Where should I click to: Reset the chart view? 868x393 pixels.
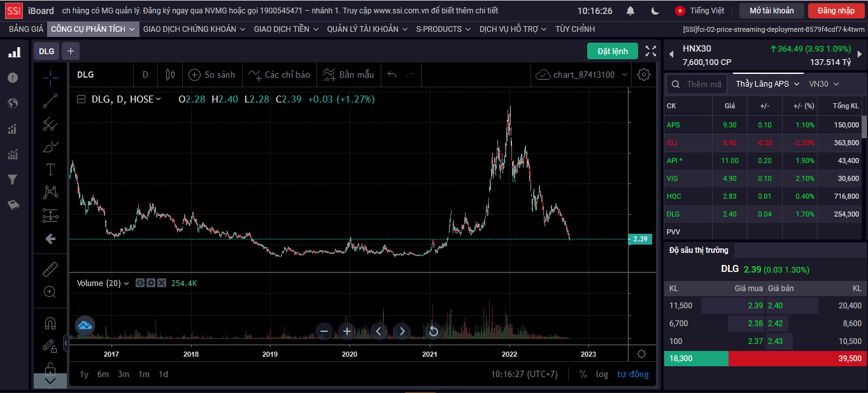[433, 331]
